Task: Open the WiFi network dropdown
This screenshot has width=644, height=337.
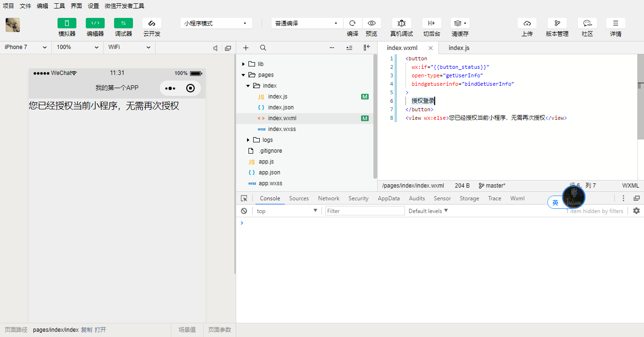Action: tap(129, 47)
